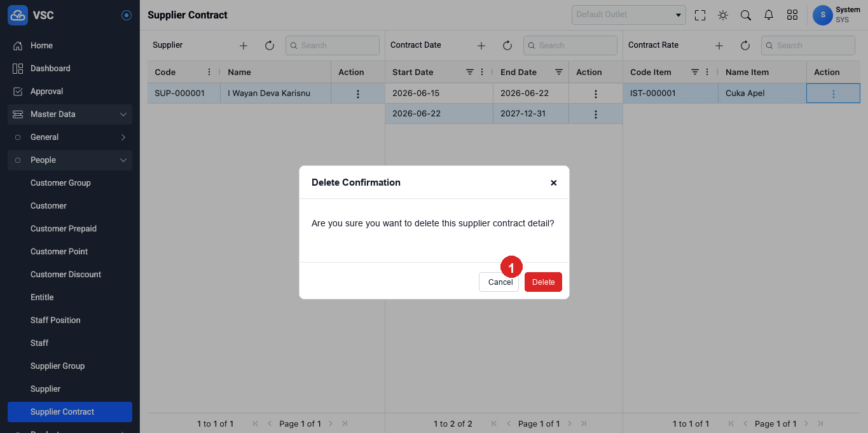
Task: Open the System user avatar
Action: (x=823, y=15)
